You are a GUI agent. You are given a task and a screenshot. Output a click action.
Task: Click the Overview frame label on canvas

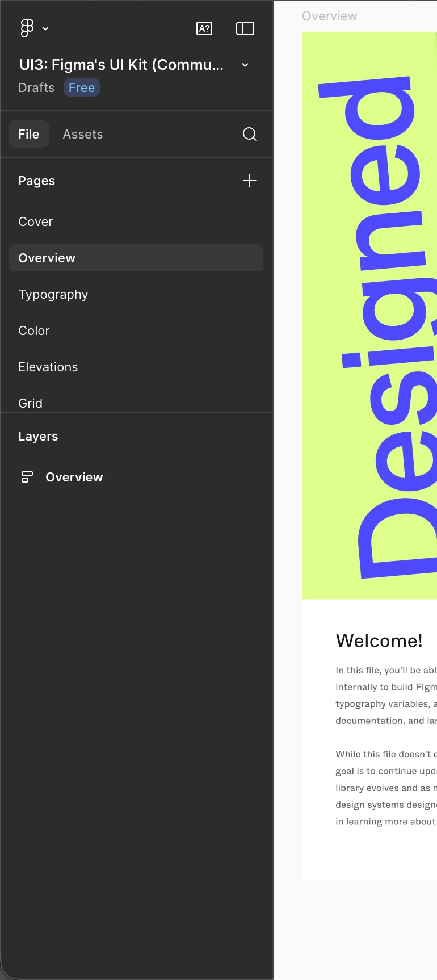tap(330, 16)
